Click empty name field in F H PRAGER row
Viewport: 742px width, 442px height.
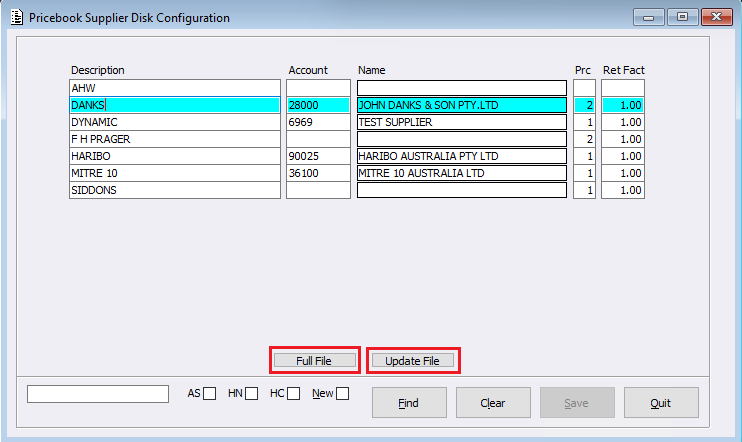(462, 139)
